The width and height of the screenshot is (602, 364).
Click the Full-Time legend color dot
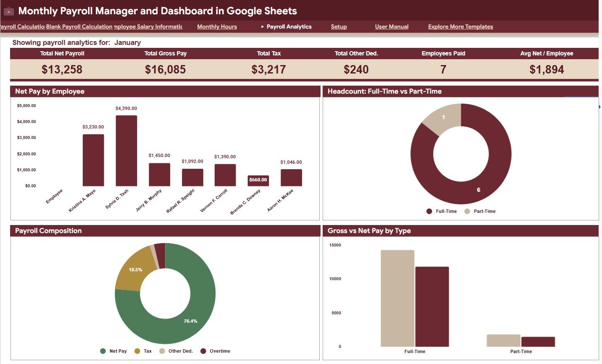click(429, 211)
